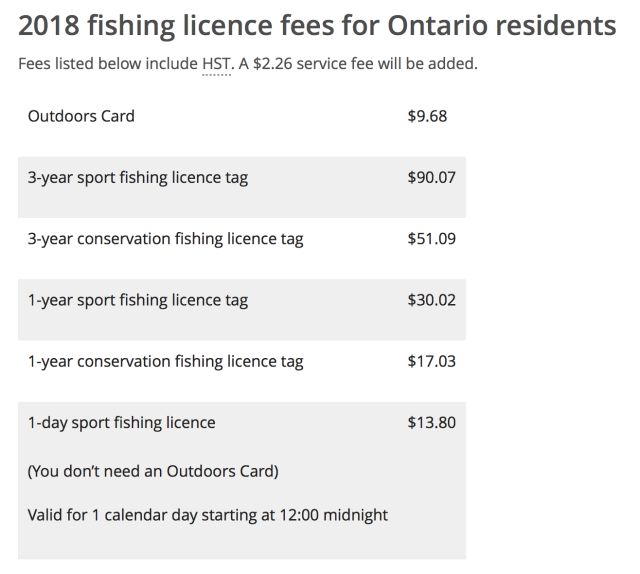The width and height of the screenshot is (640, 574).
Task: Select the 3-year conservation fishing licence tag label
Action: coord(165,240)
